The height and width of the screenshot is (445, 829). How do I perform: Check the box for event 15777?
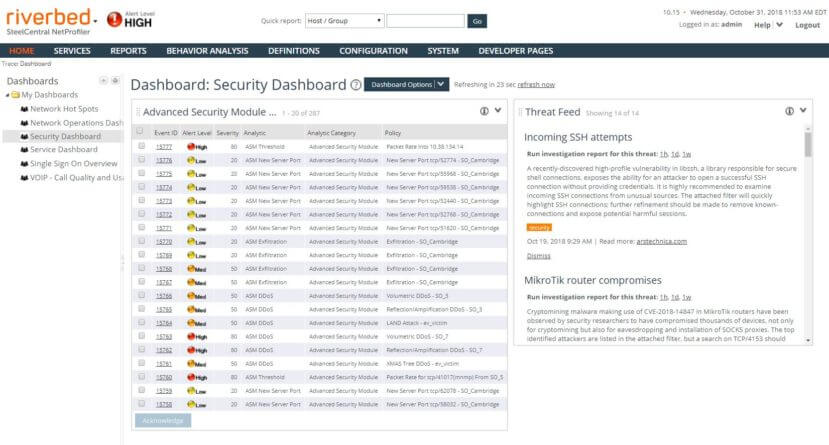(141, 146)
